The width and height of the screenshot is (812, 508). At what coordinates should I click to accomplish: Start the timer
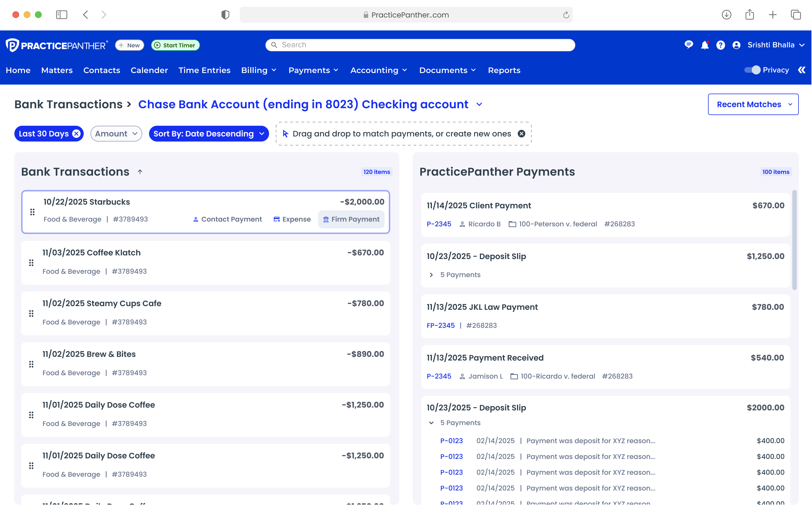[x=175, y=45]
